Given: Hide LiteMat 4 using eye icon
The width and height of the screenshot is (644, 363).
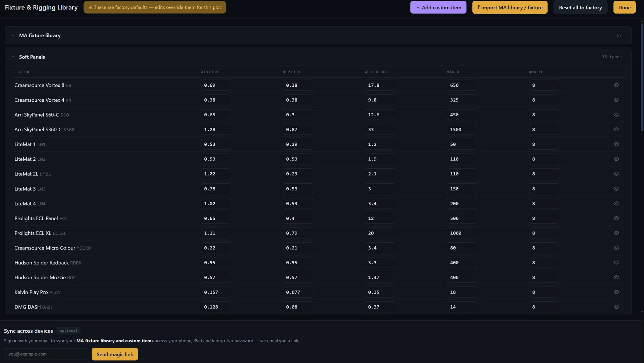Looking at the screenshot, I should (x=616, y=203).
